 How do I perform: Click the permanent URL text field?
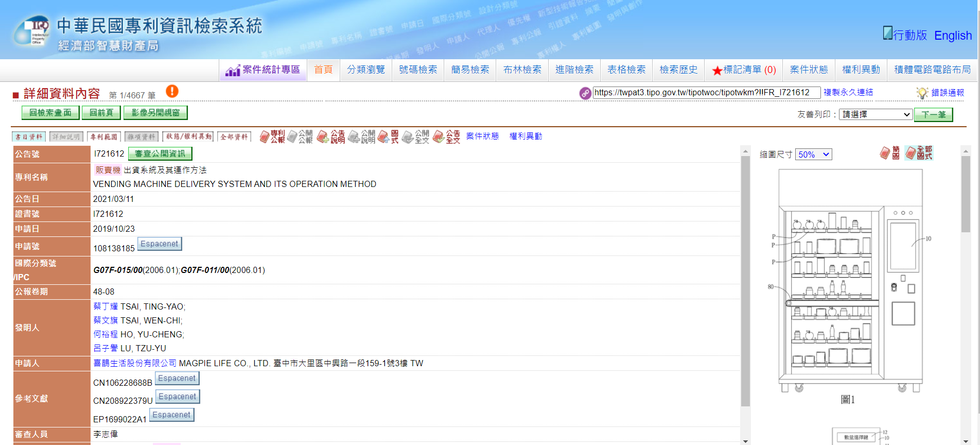pos(706,93)
